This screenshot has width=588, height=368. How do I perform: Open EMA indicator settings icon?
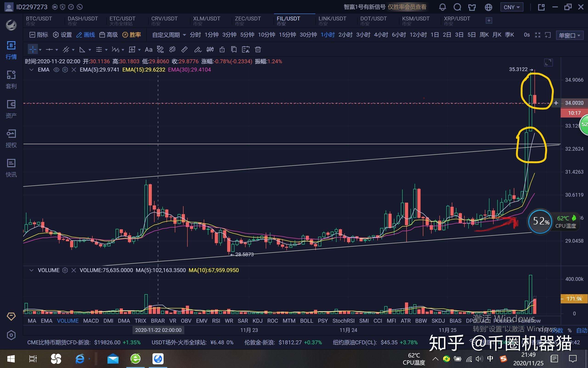[65, 70]
